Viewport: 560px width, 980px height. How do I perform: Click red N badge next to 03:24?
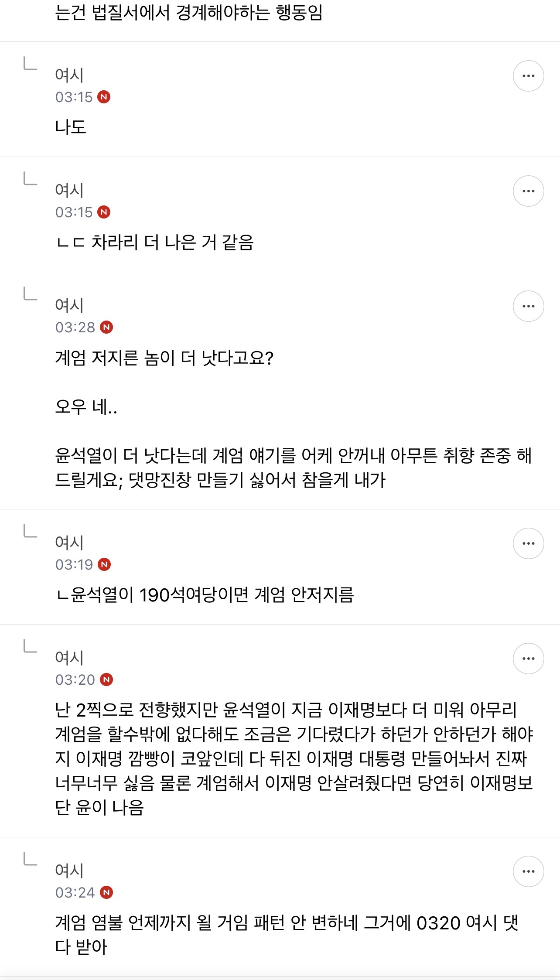[x=106, y=892]
